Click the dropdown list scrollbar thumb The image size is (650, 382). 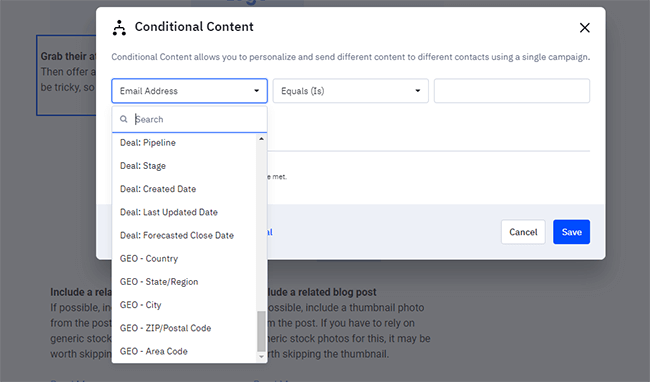(261, 331)
